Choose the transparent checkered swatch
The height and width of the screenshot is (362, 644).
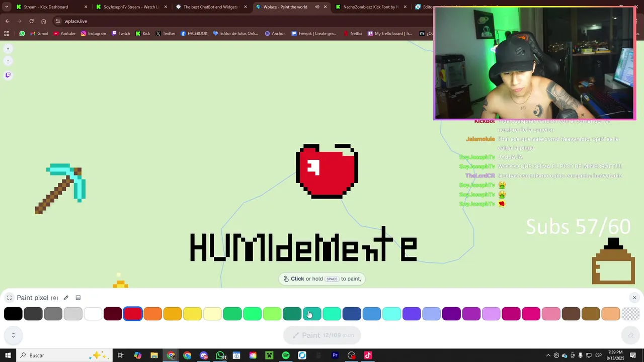[630, 314]
